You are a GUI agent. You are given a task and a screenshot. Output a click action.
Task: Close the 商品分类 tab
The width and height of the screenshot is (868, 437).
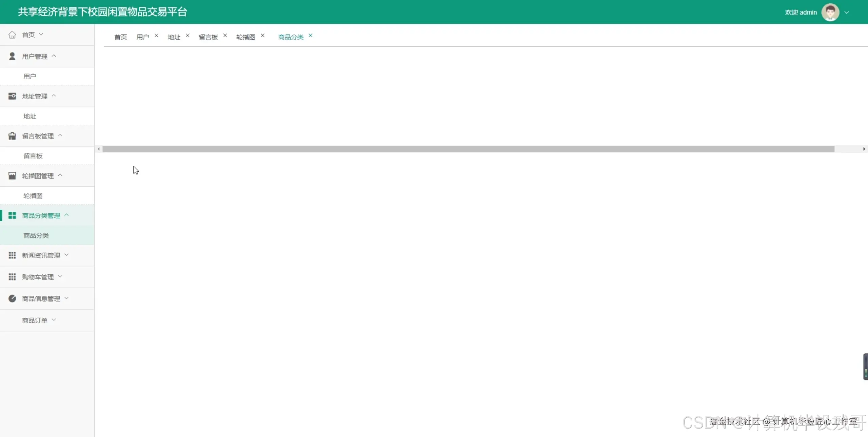tap(310, 36)
